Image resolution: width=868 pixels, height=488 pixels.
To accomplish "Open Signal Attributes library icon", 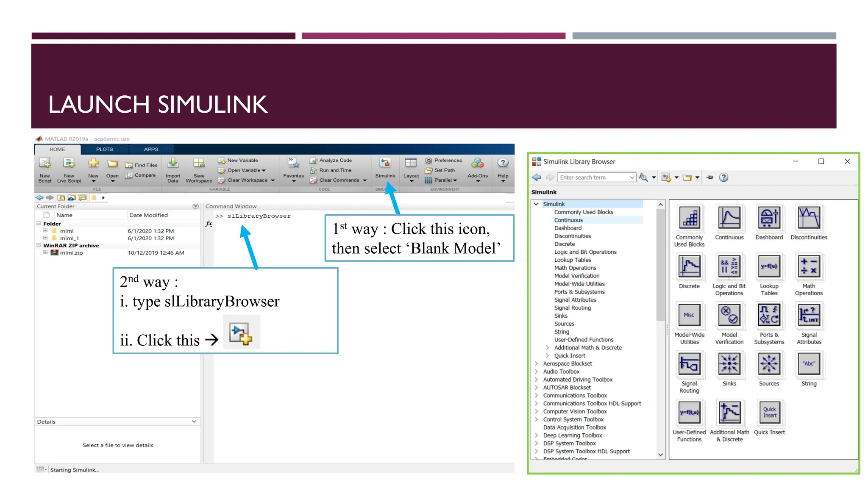I will 809,315.
